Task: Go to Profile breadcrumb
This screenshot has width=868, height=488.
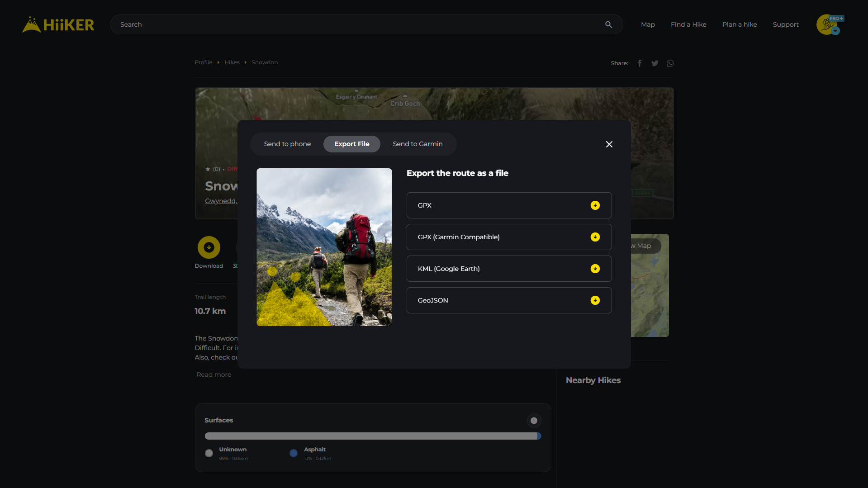Action: tap(204, 62)
